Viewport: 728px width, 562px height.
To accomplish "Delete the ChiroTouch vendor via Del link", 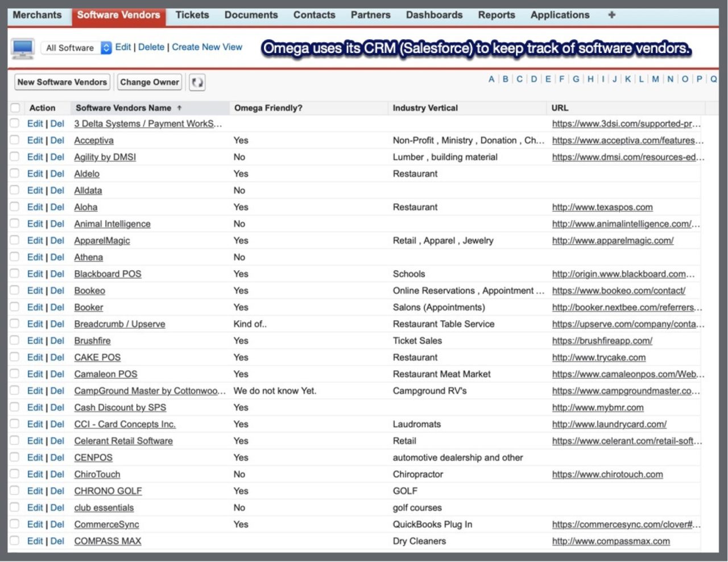I will (57, 474).
